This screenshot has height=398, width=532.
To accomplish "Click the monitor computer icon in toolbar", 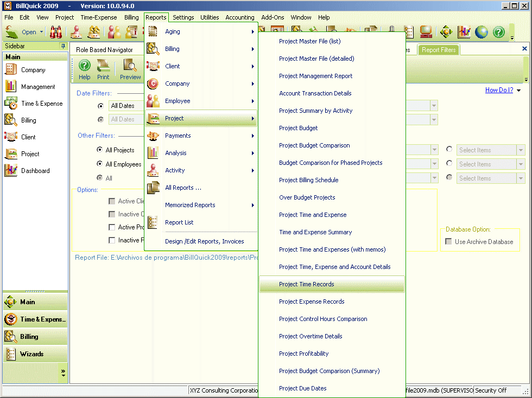I will coord(426,32).
